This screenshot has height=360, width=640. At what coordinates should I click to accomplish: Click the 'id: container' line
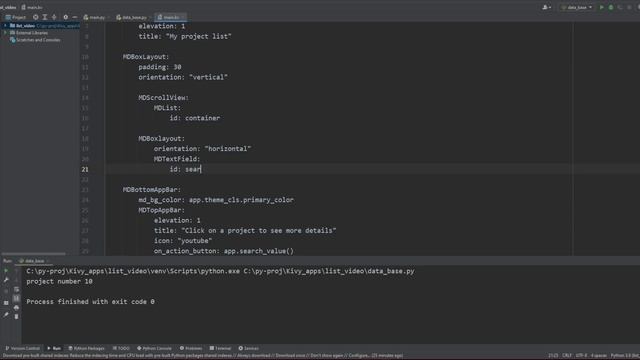point(195,118)
